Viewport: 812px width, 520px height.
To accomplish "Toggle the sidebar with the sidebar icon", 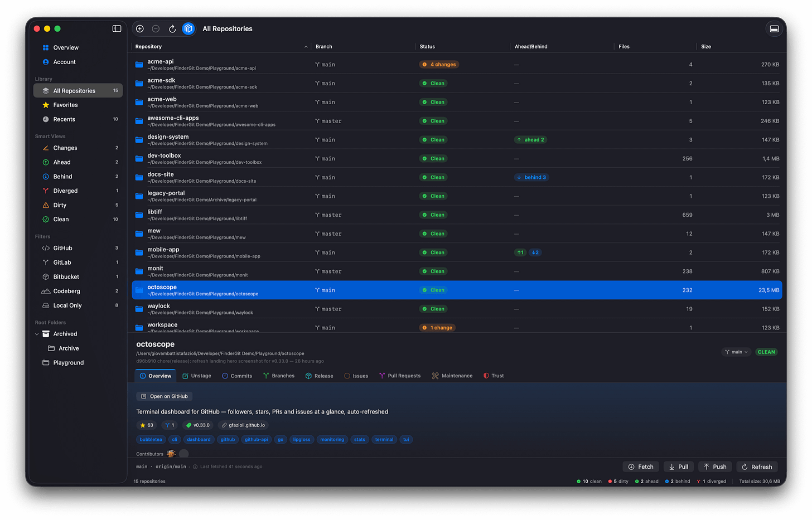I will (x=117, y=28).
